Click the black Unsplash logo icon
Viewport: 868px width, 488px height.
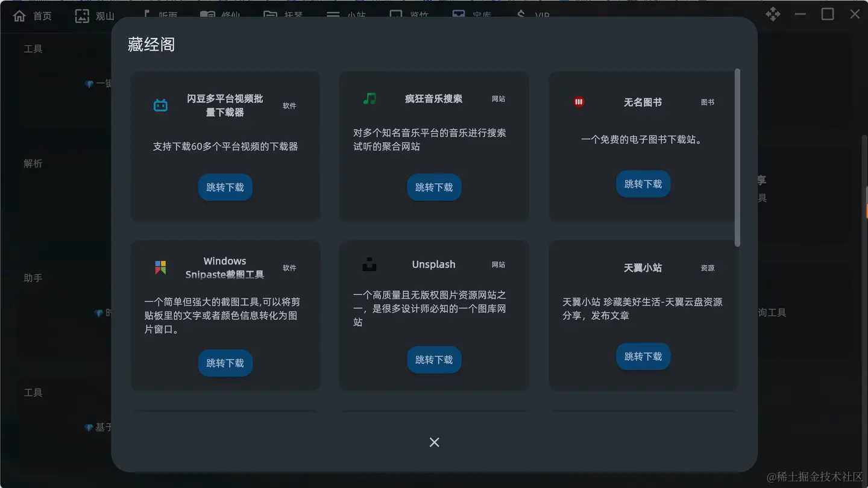click(x=370, y=264)
